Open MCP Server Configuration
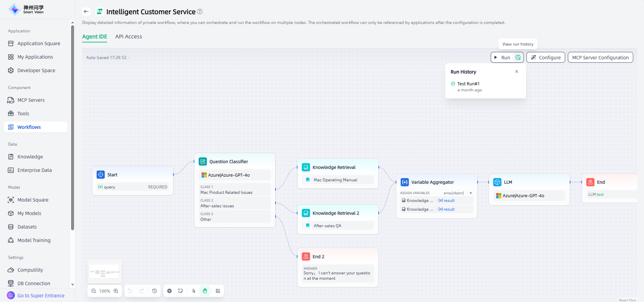The height and width of the screenshot is (302, 644). pos(600,58)
